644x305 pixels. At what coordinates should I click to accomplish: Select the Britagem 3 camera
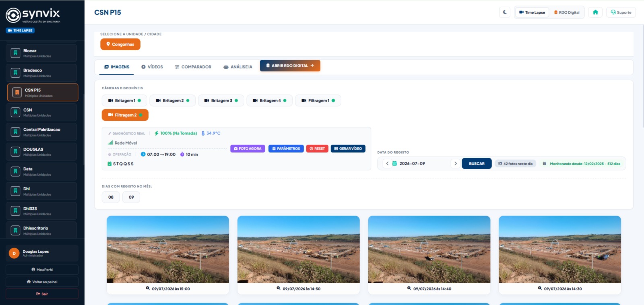(221, 101)
